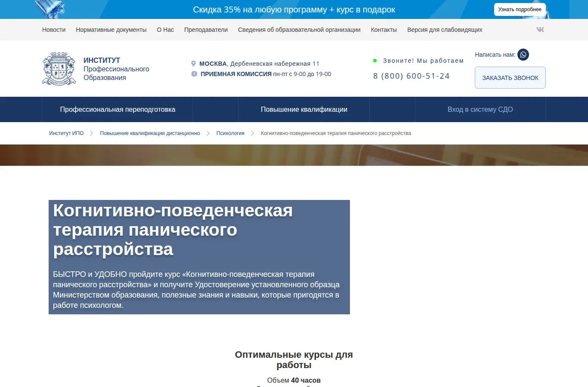Click the address МОСКВА, Дербеневская набережная 11
This screenshot has width=588, height=387.
(x=259, y=64)
